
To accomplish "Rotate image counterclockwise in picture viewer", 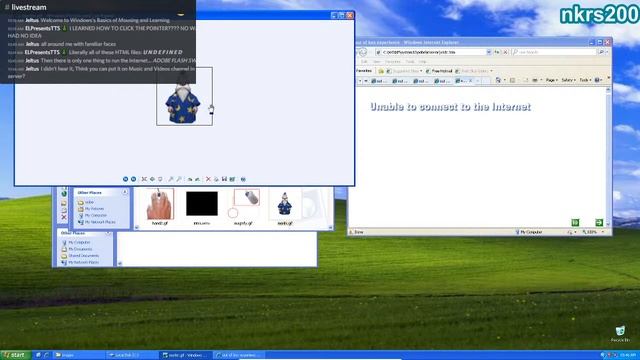I will 198,179.
